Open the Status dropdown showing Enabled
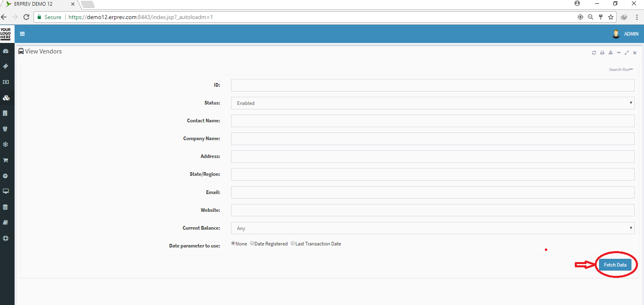644x305 pixels. point(433,103)
